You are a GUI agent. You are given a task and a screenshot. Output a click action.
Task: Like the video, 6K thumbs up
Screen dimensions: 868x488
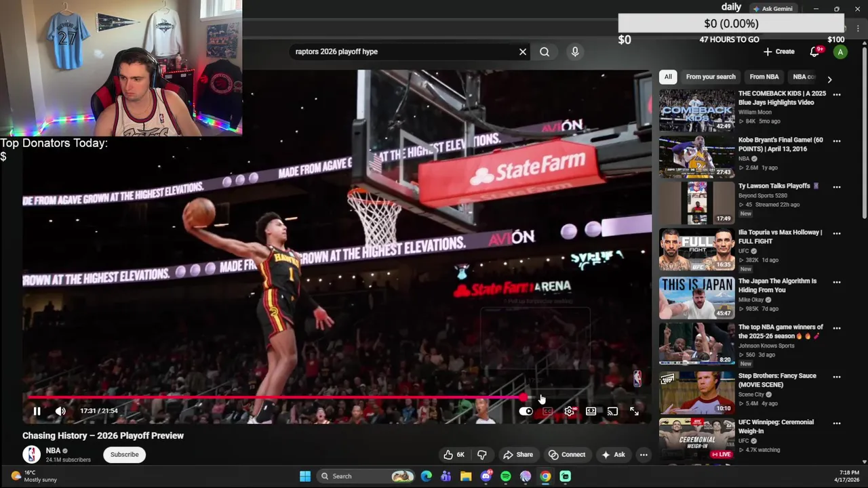coord(454,455)
